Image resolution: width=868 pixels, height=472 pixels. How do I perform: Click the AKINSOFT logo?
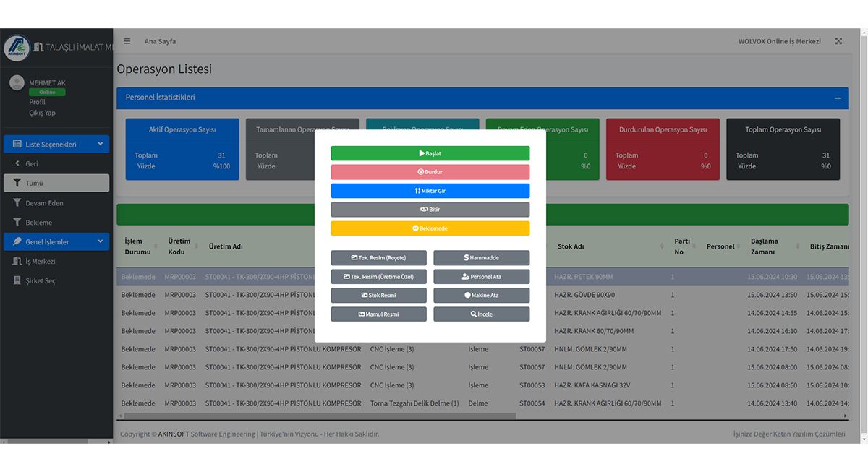coord(17,48)
